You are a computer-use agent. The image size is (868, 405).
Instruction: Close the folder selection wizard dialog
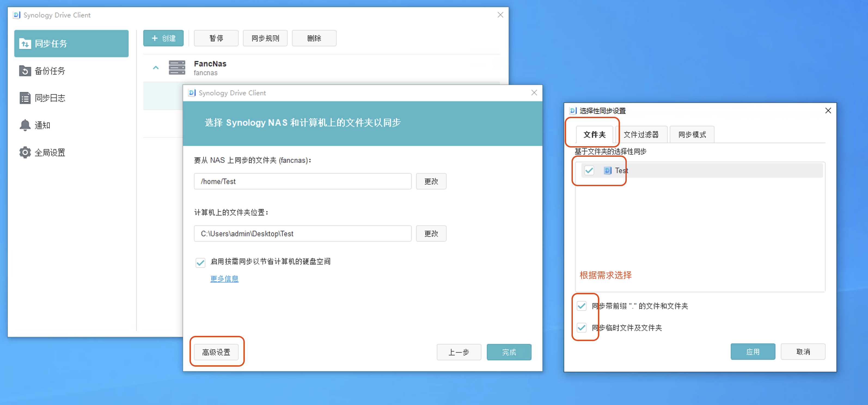(x=534, y=93)
